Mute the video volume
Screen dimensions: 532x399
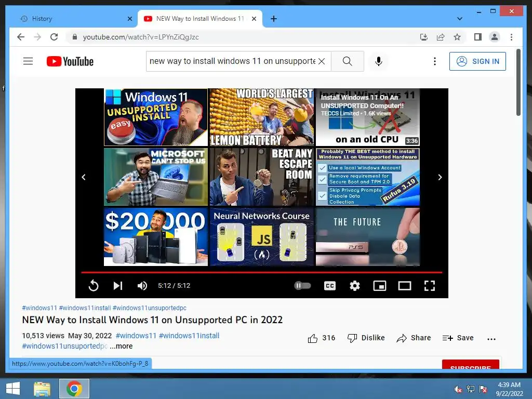tap(142, 286)
